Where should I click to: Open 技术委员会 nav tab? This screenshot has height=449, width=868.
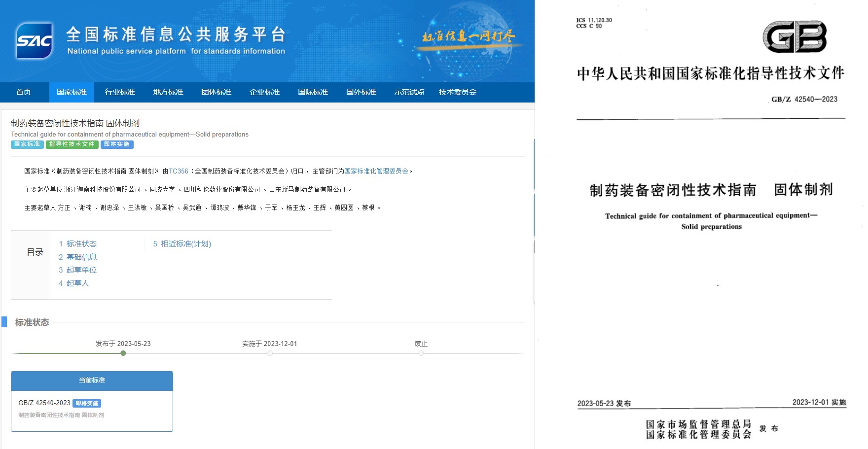tap(458, 92)
